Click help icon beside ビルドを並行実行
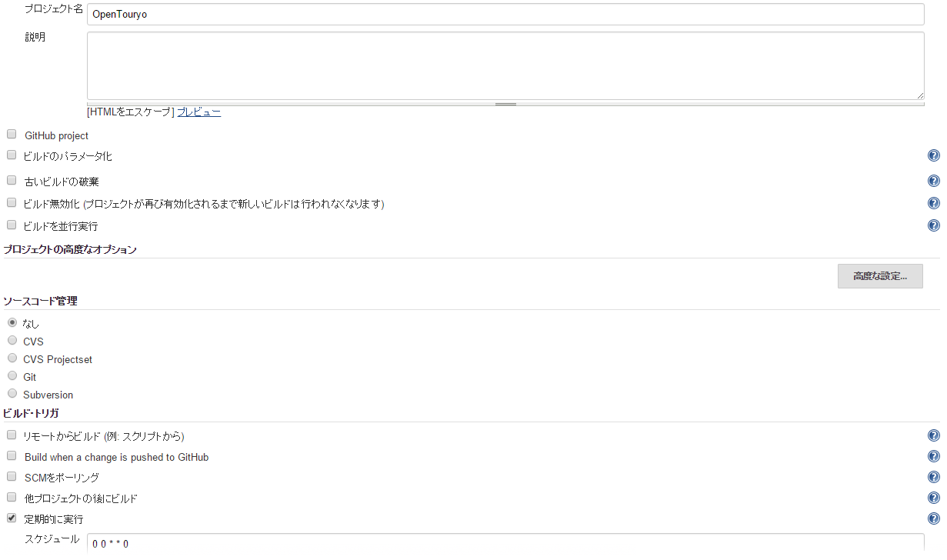The height and width of the screenshot is (560, 947). [x=933, y=226]
